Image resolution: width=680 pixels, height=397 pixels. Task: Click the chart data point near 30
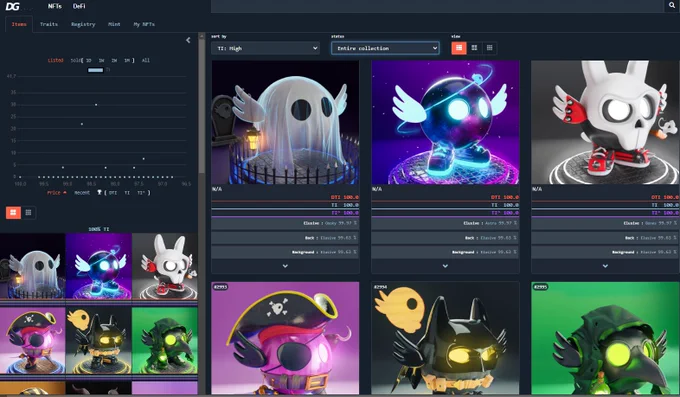[96, 105]
